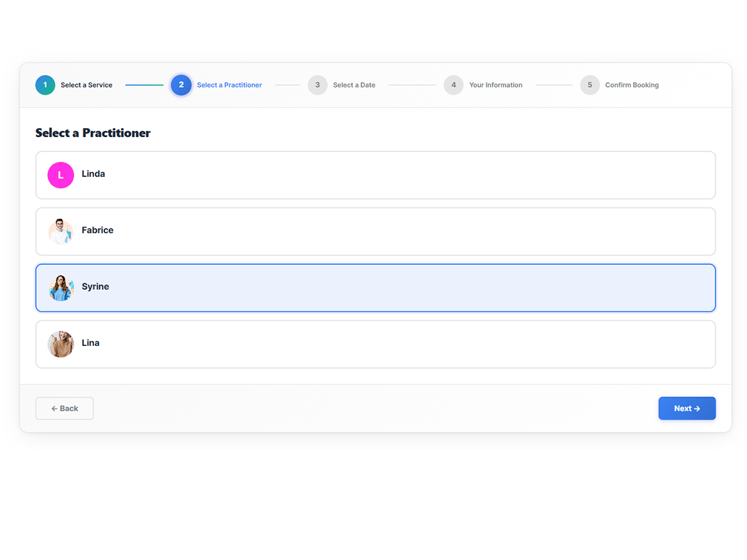Select Linda as the practitioner
Viewport: 747px width, 560px height.
[375, 175]
